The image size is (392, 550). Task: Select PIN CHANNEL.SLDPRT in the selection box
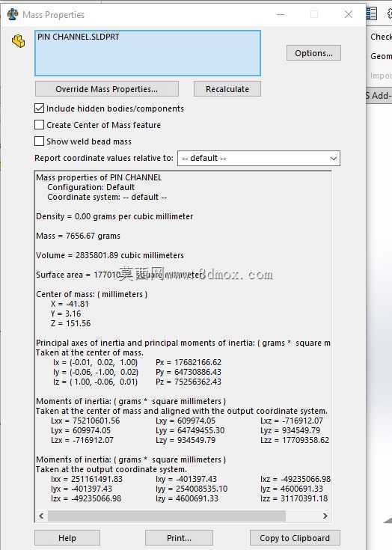79,37
